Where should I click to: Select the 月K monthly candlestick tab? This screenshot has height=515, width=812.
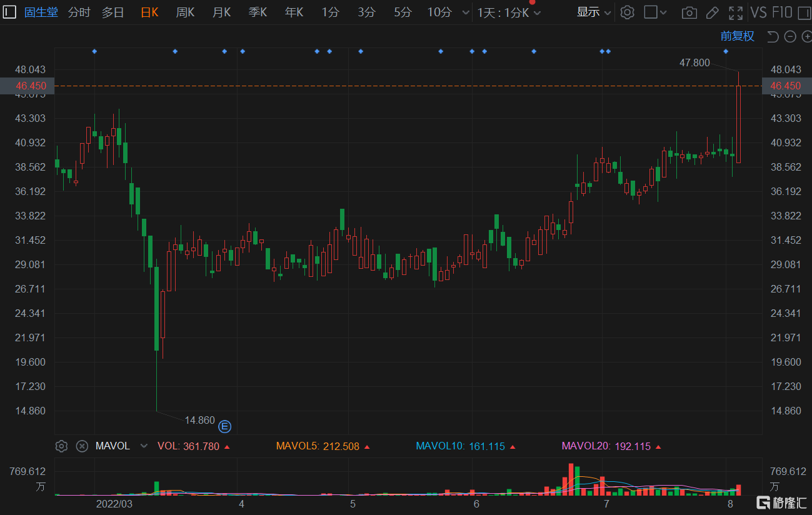[221, 12]
